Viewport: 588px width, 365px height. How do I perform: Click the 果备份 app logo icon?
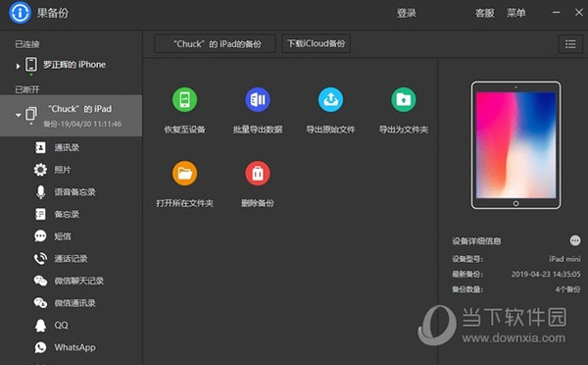point(20,13)
